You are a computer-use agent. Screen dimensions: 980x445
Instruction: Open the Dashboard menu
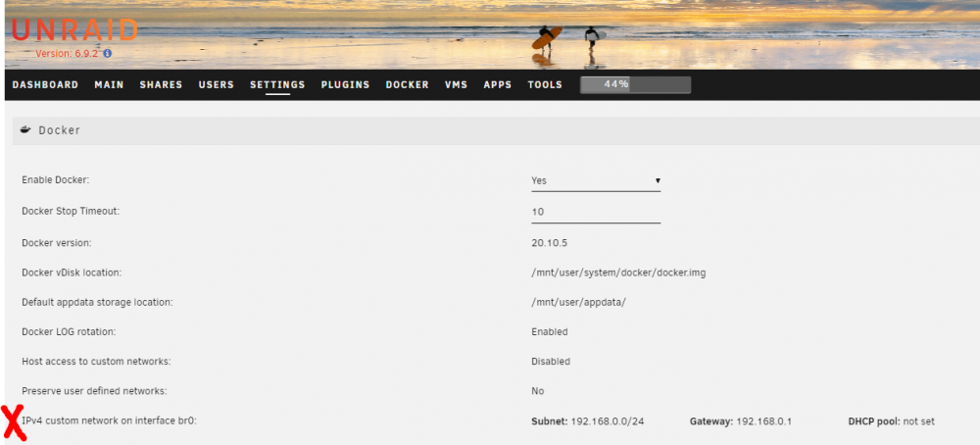click(x=46, y=85)
